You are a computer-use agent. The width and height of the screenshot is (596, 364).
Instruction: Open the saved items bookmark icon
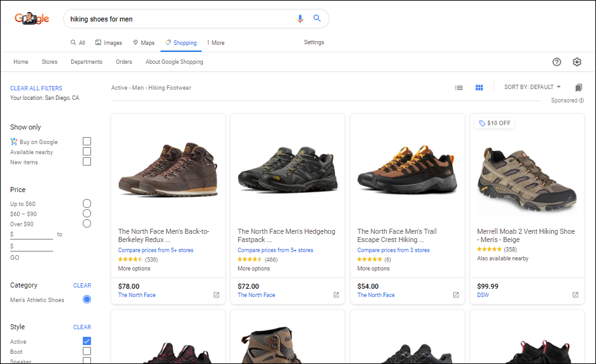click(578, 88)
